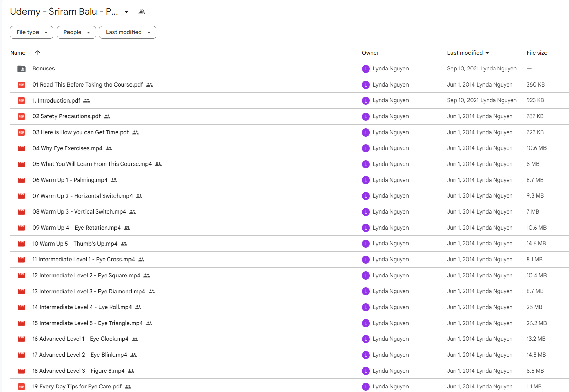Click shared icon next to 1. Introduction.pdf
This screenshot has width=569, height=392.
pyautogui.click(x=87, y=100)
